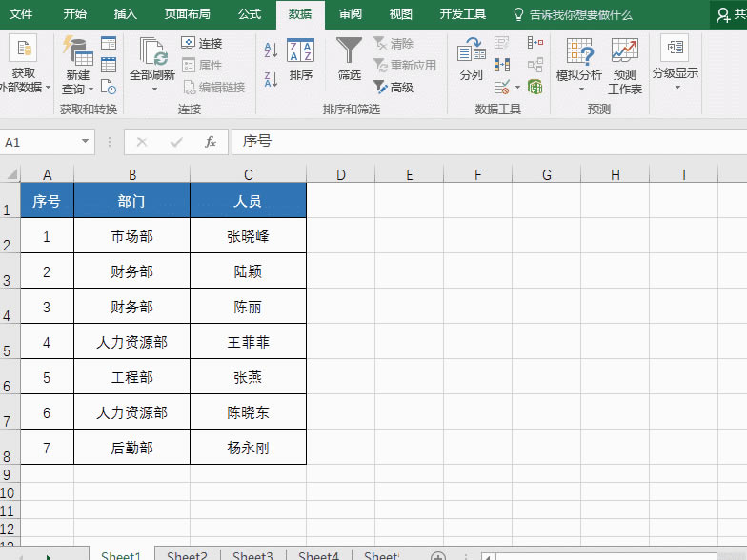Click the Refresh All (全部刷新) icon

tap(152, 57)
